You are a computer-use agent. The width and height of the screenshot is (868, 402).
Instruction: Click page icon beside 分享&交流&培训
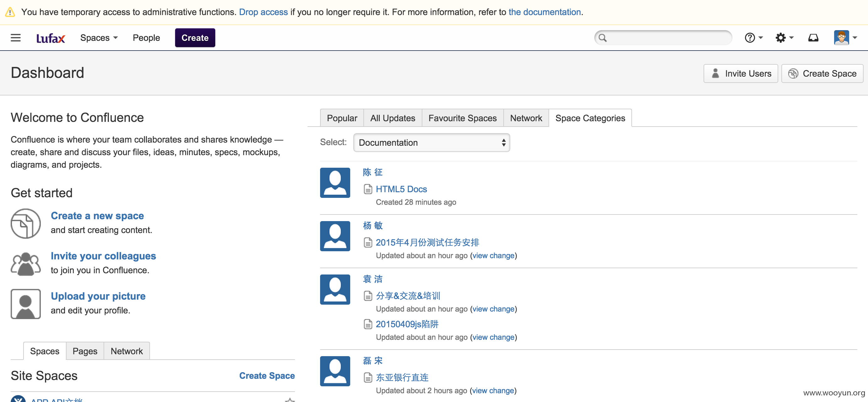click(x=368, y=296)
